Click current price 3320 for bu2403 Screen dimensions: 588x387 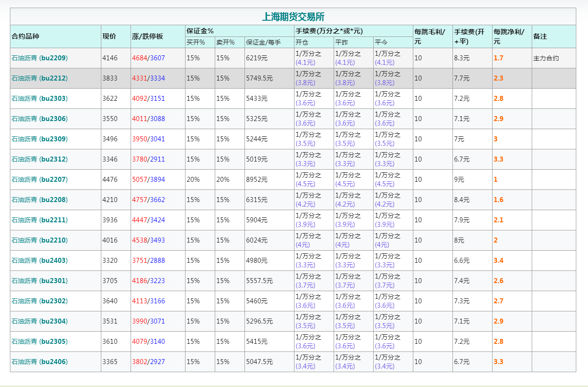[x=110, y=261]
